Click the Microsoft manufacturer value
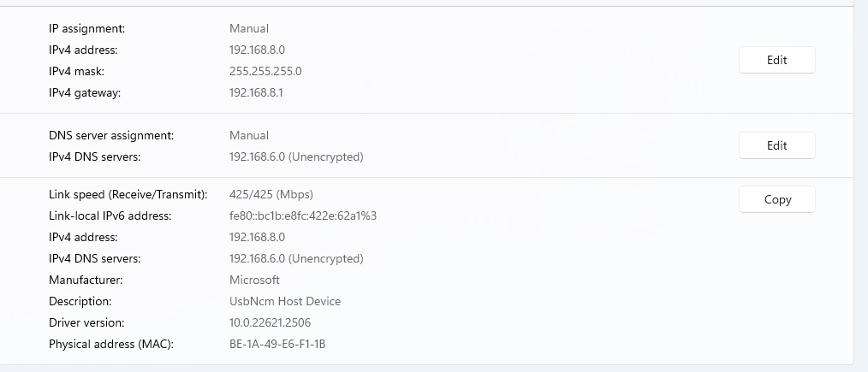 click(x=254, y=280)
